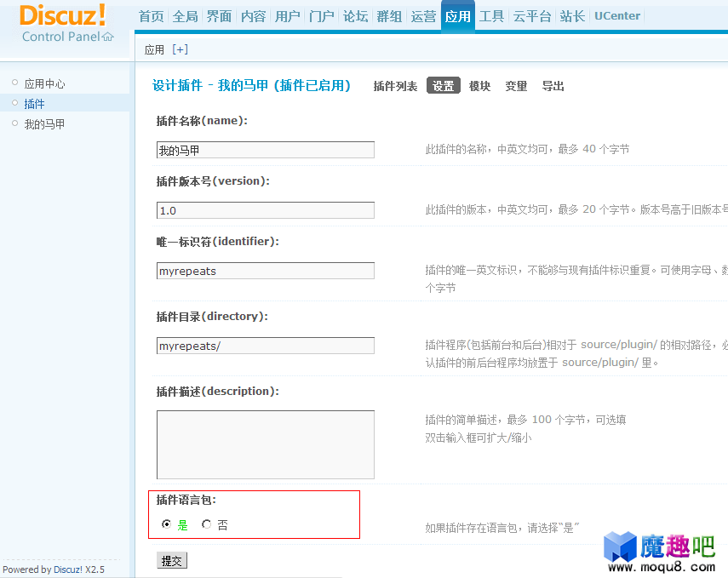Focus the version field showing 1.0
This screenshot has height=578, width=728.
pyautogui.click(x=266, y=210)
